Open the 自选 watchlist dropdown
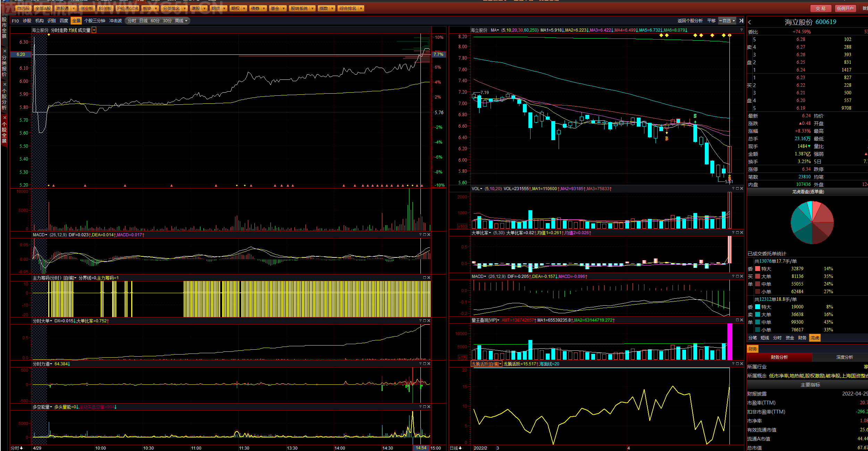The width and height of the screenshot is (868, 451). point(727,21)
